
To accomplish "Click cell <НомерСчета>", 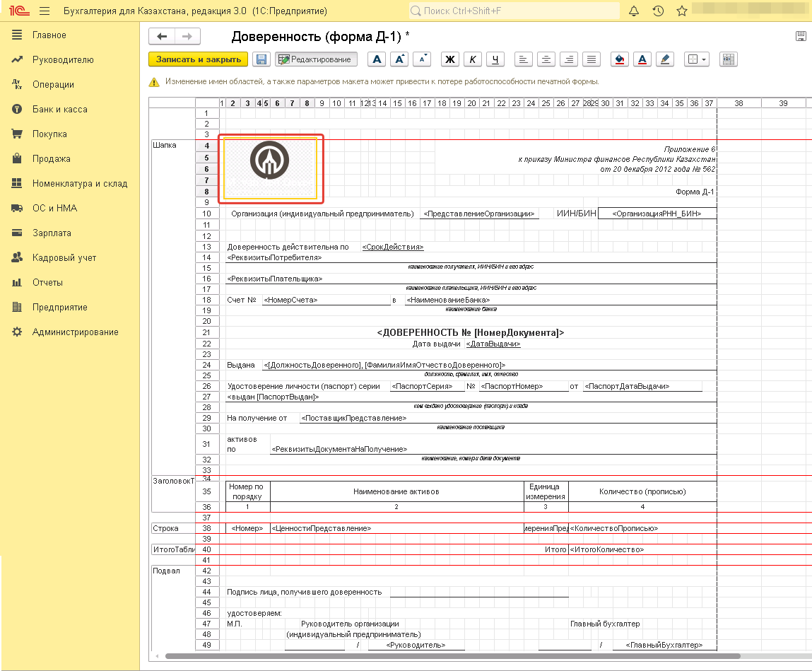I will pyautogui.click(x=326, y=300).
